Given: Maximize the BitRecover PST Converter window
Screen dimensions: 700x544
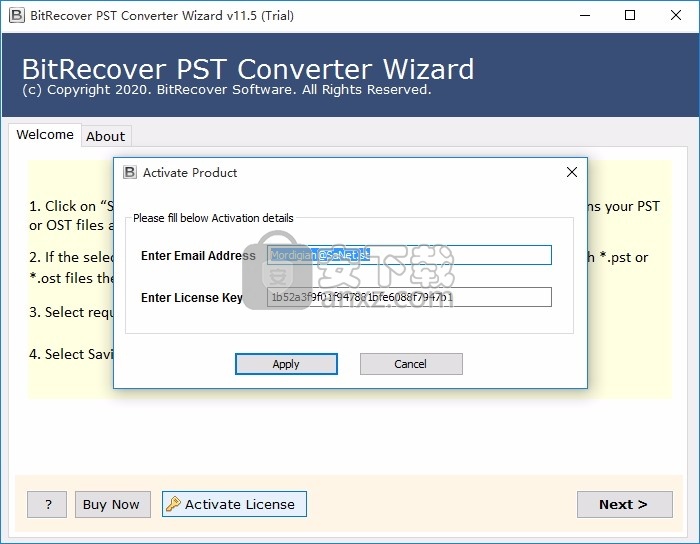Looking at the screenshot, I should (630, 16).
